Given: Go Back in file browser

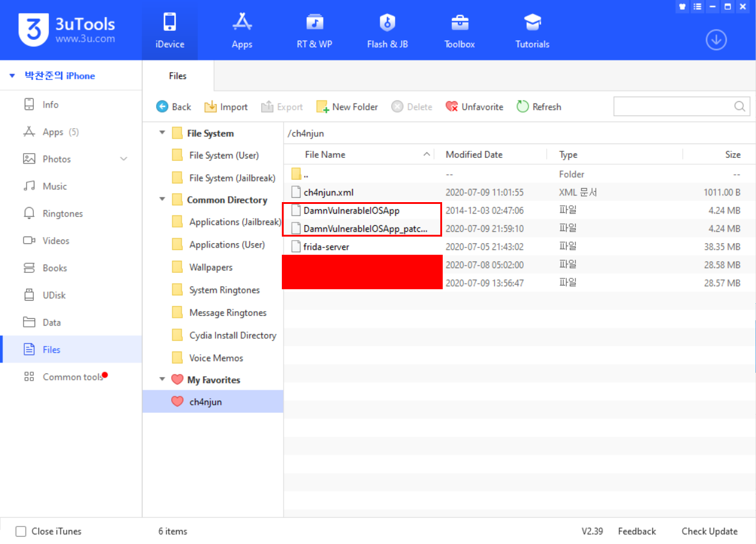Looking at the screenshot, I should (x=174, y=107).
